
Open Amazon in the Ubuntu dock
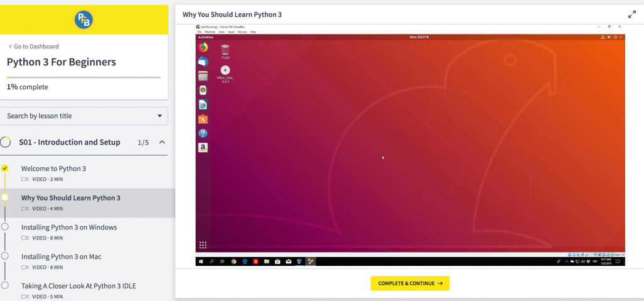203,148
